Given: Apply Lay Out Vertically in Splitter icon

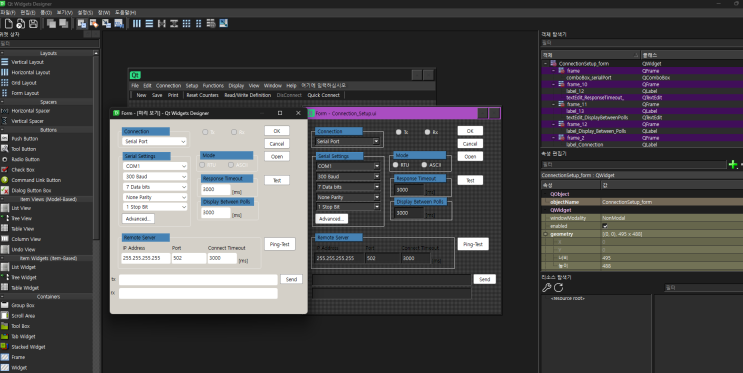Looking at the screenshot, I should point(174,23).
